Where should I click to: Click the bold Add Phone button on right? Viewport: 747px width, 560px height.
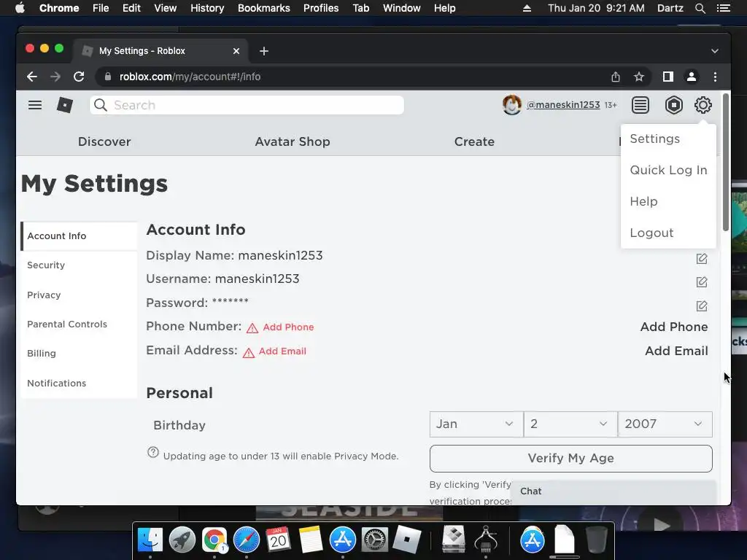[673, 327]
